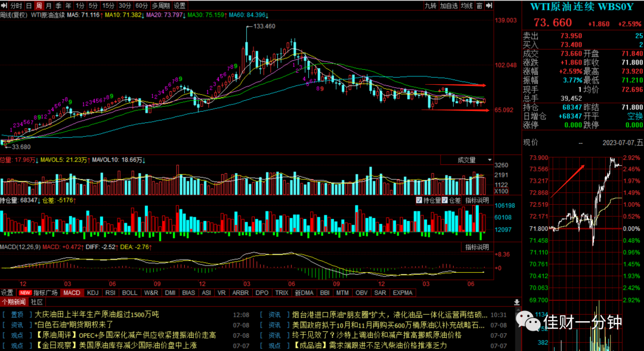
Task: Switch chart to 周 weekly period
Action: tap(39, 6)
